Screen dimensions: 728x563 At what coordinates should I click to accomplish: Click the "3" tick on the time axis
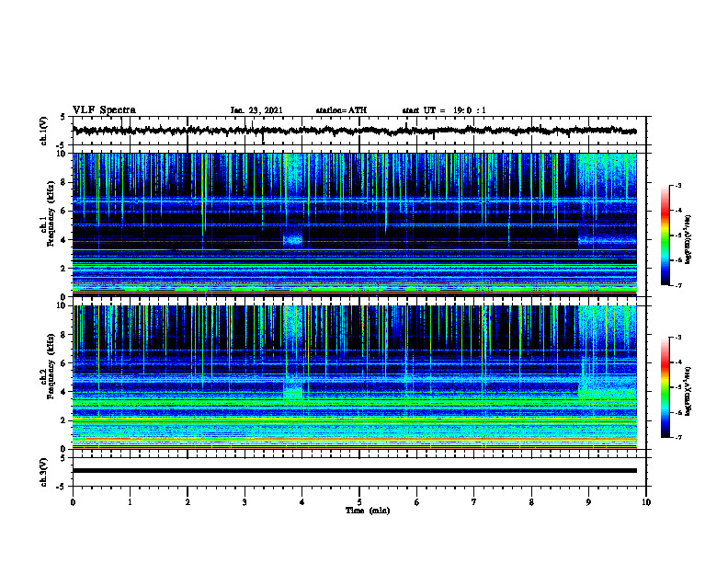pos(245,502)
